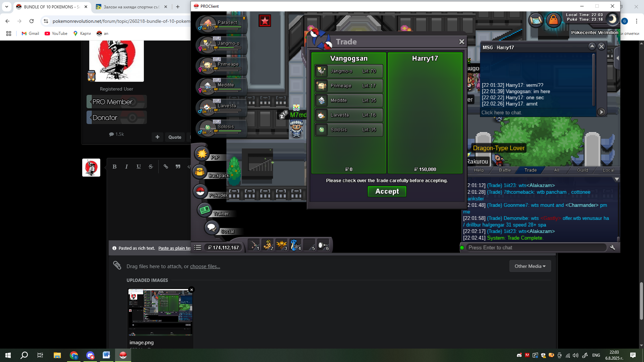Switch to the Battle chat tab
644x362 pixels.
tap(504, 170)
